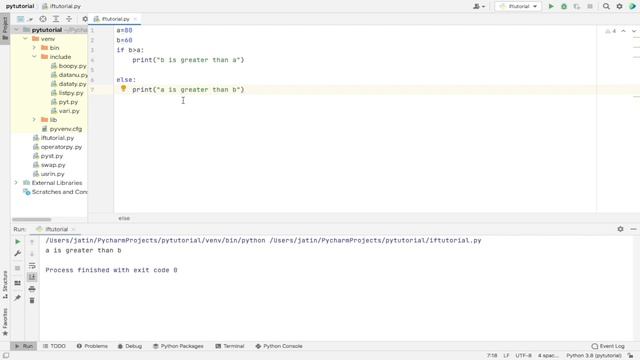640x360 pixels.
Task: Open project panel options gear
Action: [x=85, y=19]
